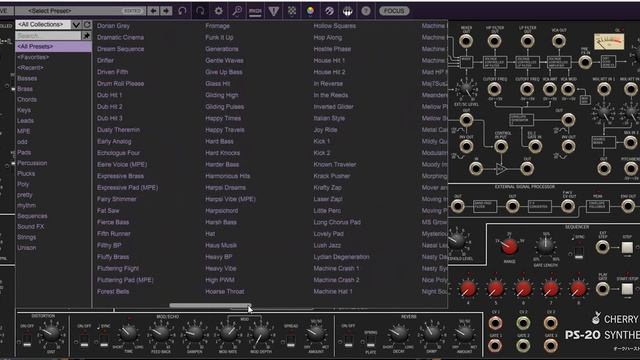Click the Redo icon in toolbar
This screenshot has height=360, width=640.
(x=200, y=11)
